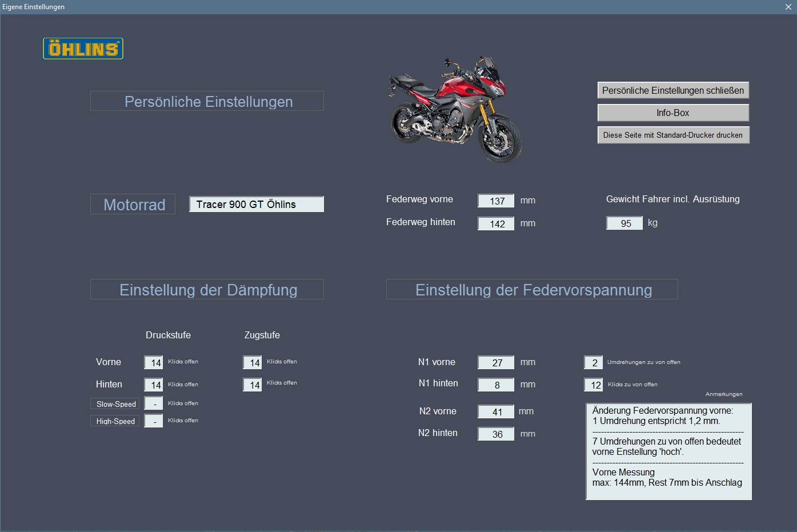Select Vorne Zugstufe clicks field
This screenshot has height=532, width=797.
[x=253, y=363]
